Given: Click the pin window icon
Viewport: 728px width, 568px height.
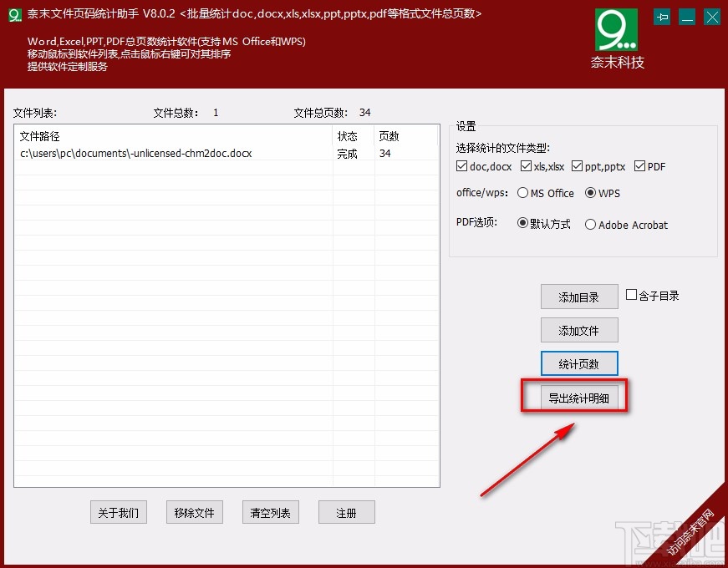Looking at the screenshot, I should 662,18.
